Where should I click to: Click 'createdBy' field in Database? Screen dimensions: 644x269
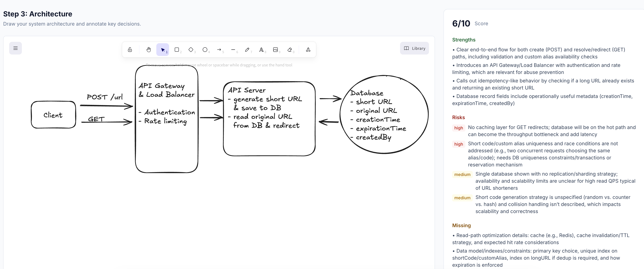tap(373, 137)
